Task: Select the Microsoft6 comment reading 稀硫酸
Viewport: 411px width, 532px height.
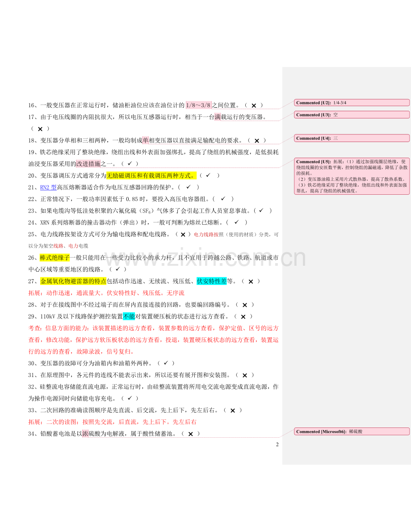Action: coord(352,431)
